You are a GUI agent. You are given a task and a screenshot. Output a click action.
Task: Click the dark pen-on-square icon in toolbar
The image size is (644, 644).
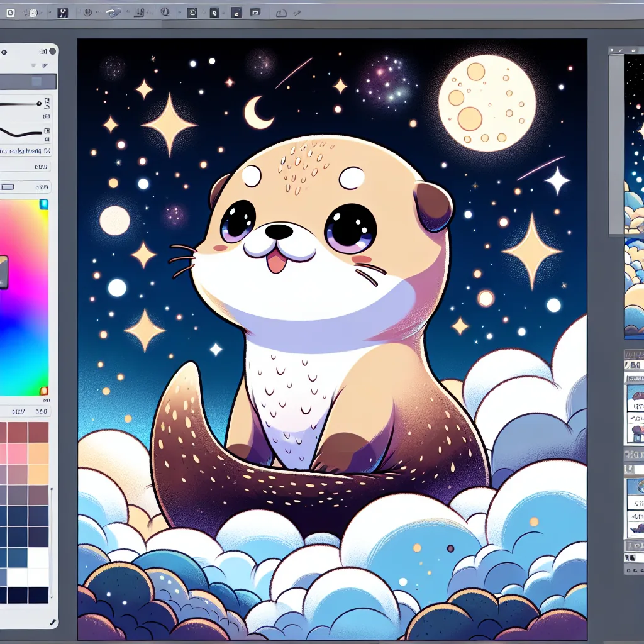[x=236, y=12]
